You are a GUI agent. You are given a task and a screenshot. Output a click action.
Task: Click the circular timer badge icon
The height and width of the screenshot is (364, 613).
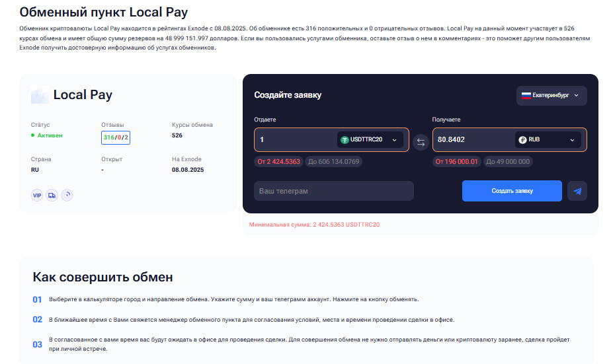(67, 195)
